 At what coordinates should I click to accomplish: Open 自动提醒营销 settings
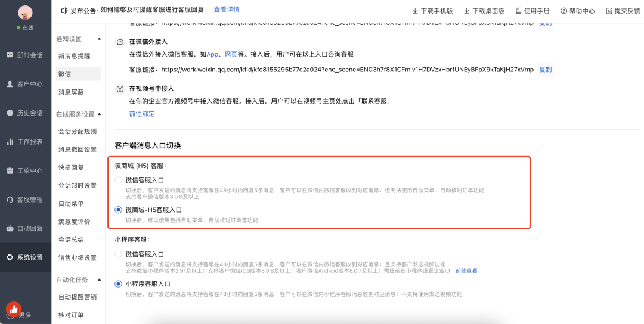pos(78,297)
